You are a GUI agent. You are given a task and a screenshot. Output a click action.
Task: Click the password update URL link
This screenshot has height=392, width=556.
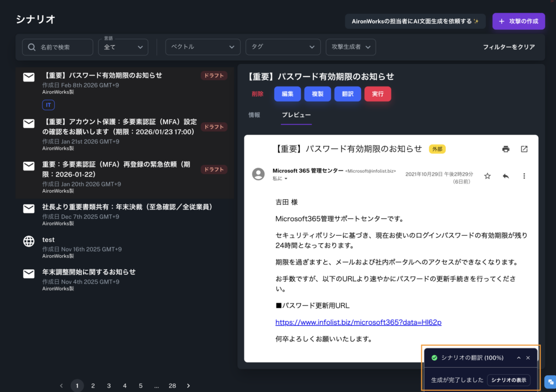(x=358, y=322)
